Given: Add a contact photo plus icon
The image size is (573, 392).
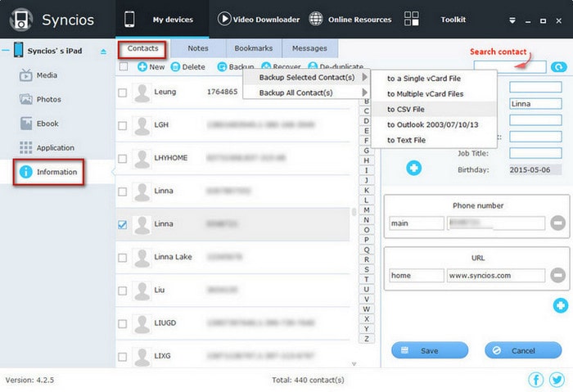Looking at the screenshot, I should [x=413, y=168].
